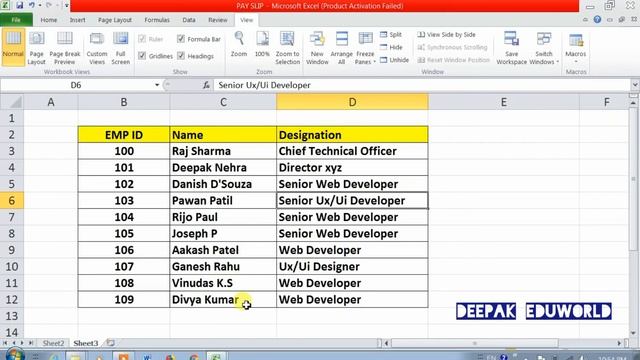Expand the formula bar
This screenshot has height=360, width=640.
point(635,85)
